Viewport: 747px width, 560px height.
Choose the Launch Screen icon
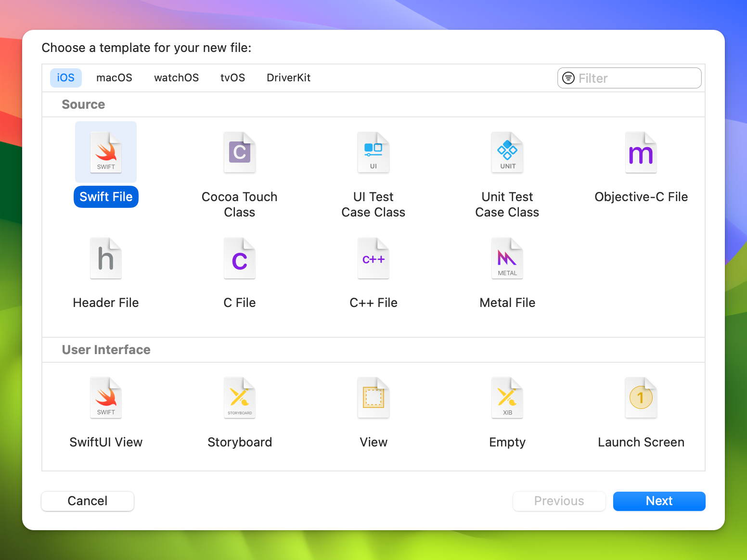(641, 398)
